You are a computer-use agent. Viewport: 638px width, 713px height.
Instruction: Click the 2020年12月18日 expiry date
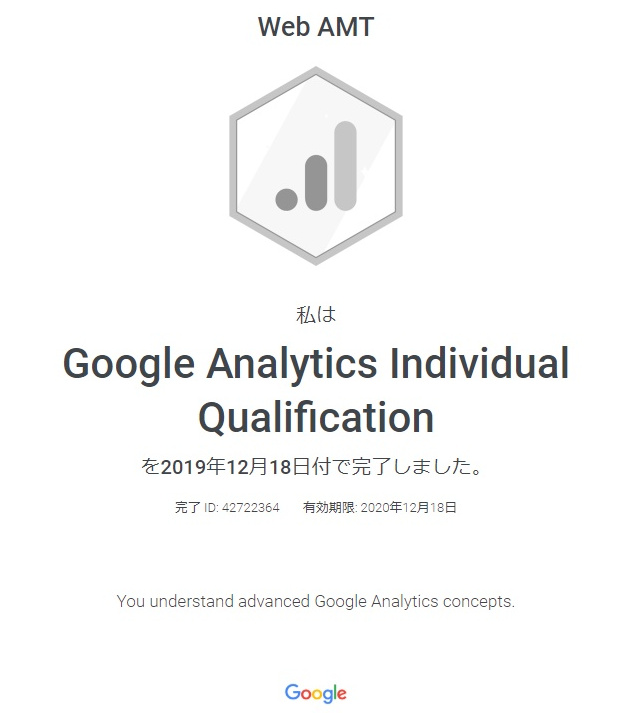pyautogui.click(x=408, y=508)
